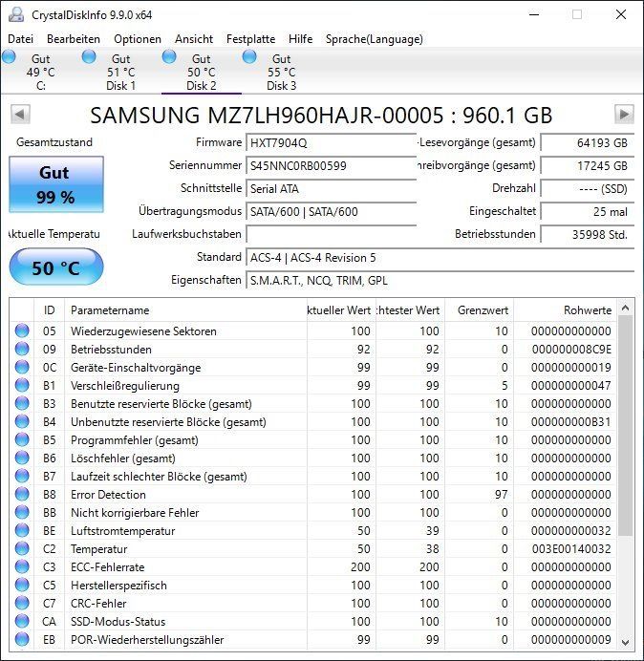Viewport: 644px width, 661px height.
Task: Click the Schnittstelle field Serial ATA
Action: 331,188
